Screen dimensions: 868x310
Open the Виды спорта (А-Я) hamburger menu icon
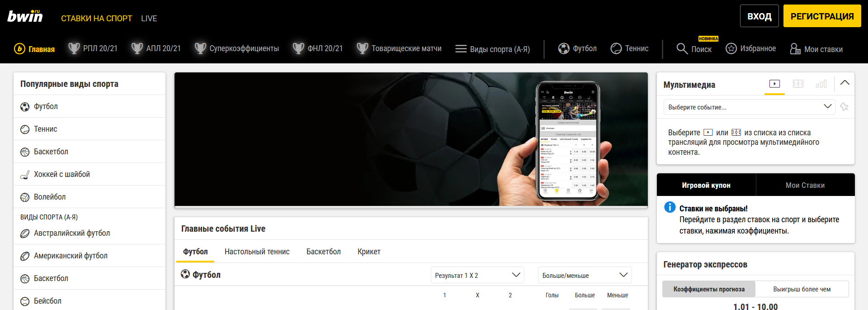(x=461, y=48)
